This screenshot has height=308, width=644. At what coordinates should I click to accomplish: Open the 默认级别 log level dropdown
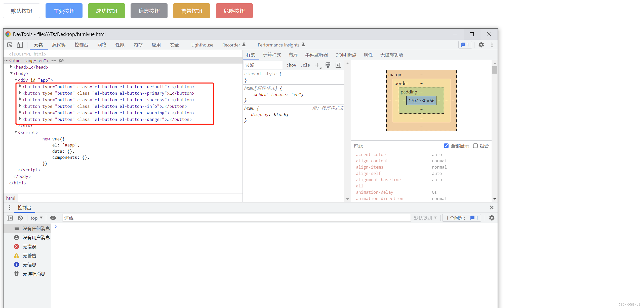425,218
